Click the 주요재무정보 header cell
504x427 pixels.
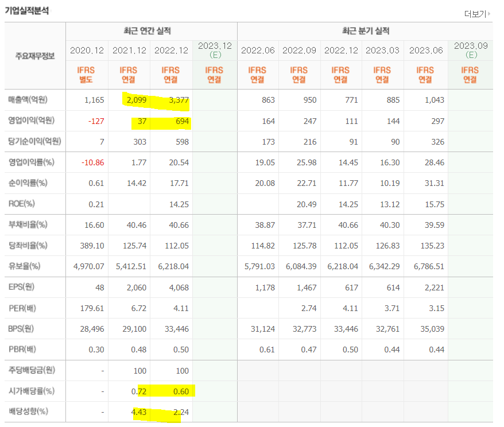pos(35,56)
